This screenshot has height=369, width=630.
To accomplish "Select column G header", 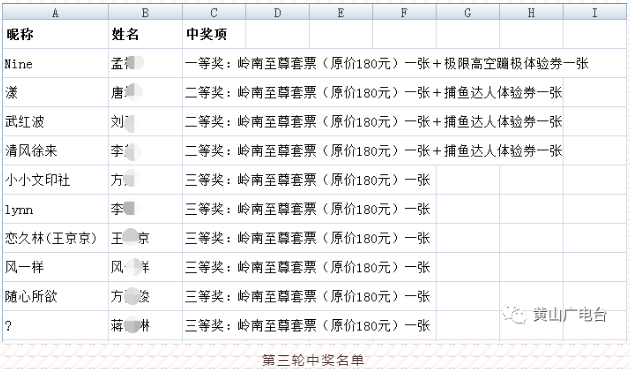I will pyautogui.click(x=468, y=12).
